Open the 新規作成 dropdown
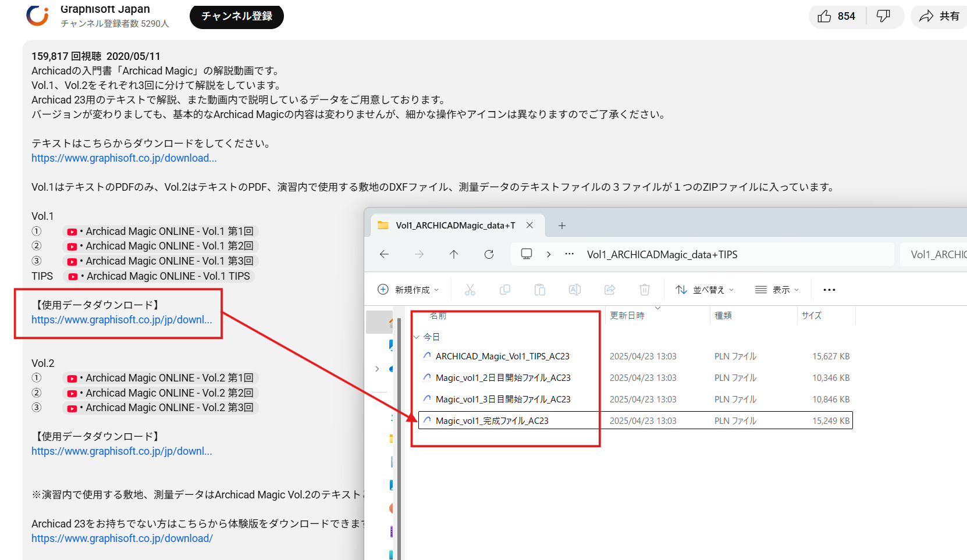The width and height of the screenshot is (967, 560). tap(408, 290)
